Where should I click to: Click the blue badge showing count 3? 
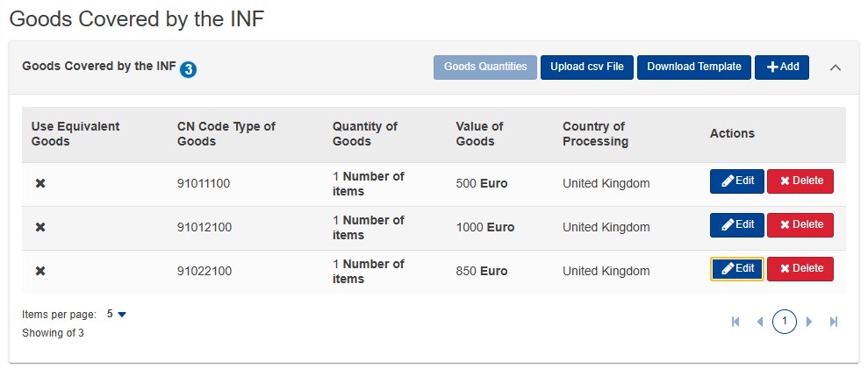pos(188,70)
